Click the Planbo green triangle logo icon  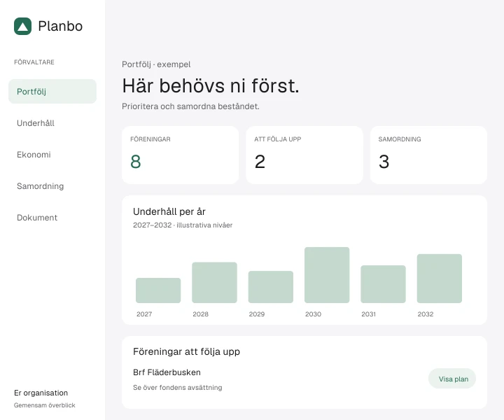coord(23,26)
